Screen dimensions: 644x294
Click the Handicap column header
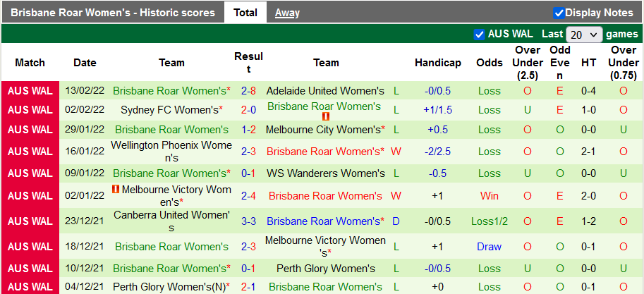click(437, 63)
